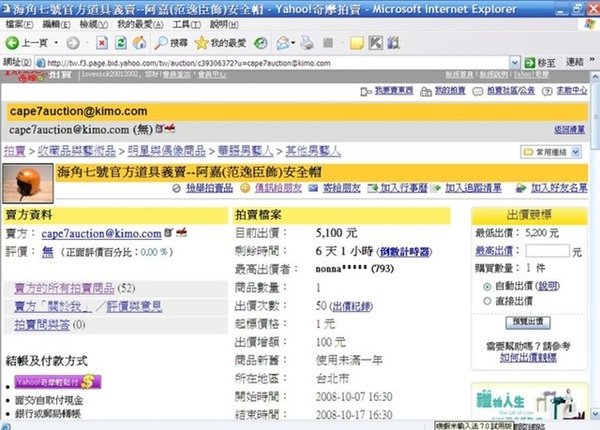
Task: Select the 自動出價 radio option
Action: (487, 287)
